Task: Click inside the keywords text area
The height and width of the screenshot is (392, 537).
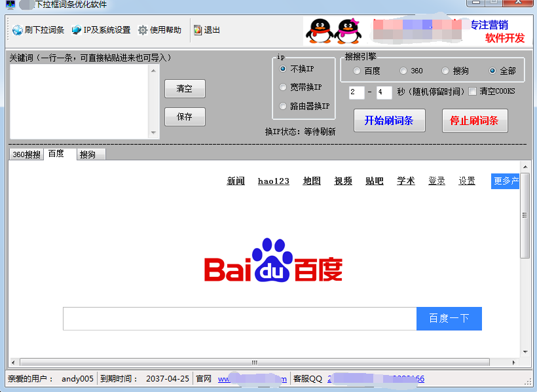Action: (80, 101)
